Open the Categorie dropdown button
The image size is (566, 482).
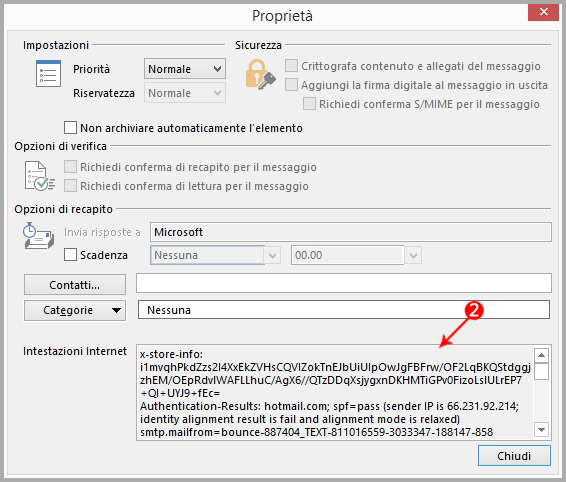pos(75,310)
